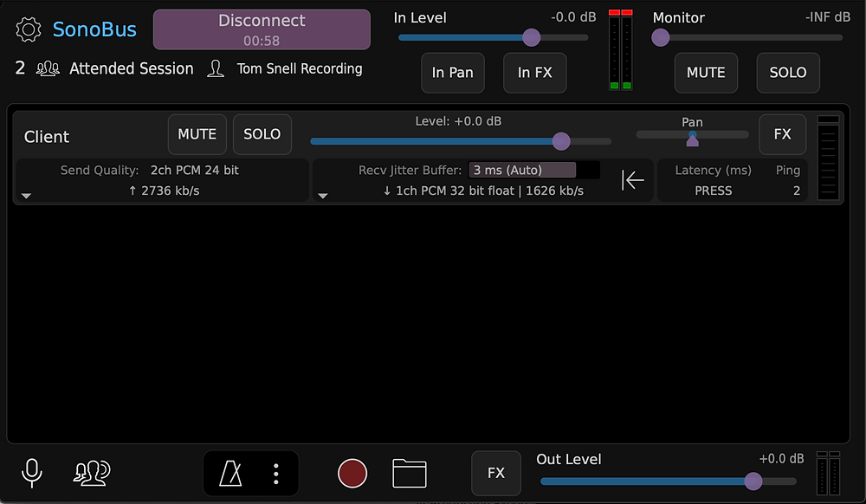Click the single user icon beside Tom Snell Recording

(216, 68)
